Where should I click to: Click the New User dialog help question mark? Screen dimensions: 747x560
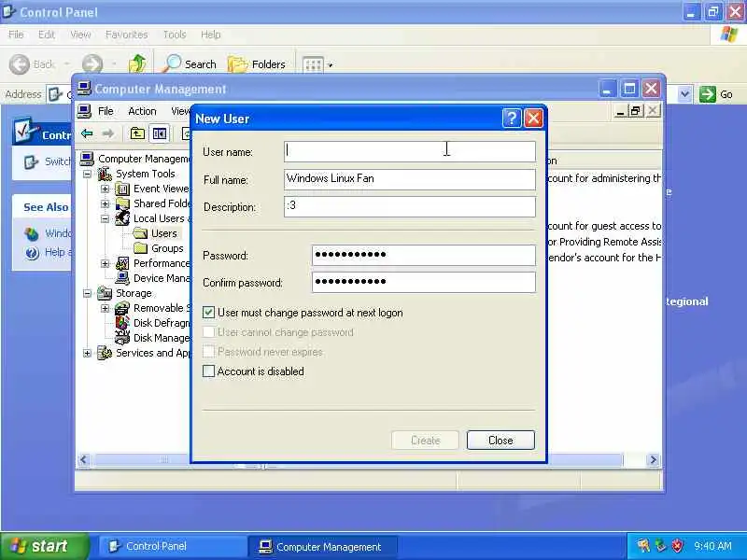coord(512,119)
